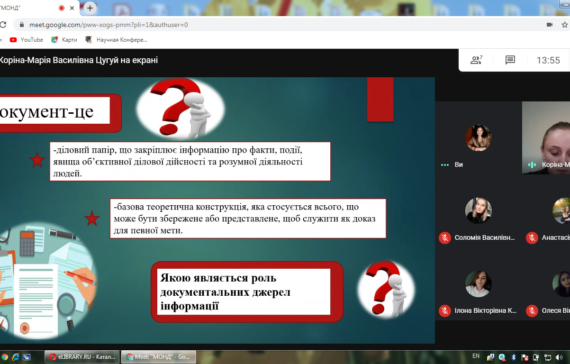Select Ілона Вікторівна participant tile
Screen dimensions: 570x364
click(478, 294)
